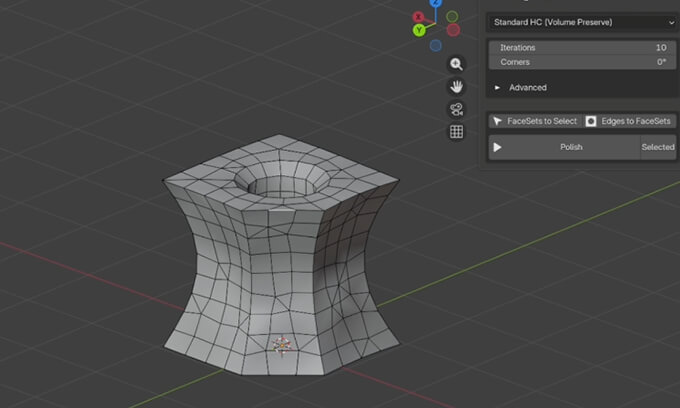Open the Standard HC smoothing method dropdown

click(x=581, y=21)
